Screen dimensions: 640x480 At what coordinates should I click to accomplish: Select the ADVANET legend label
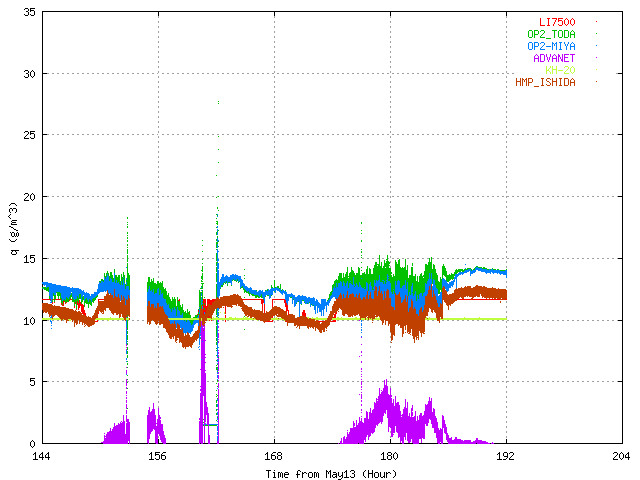click(x=554, y=58)
